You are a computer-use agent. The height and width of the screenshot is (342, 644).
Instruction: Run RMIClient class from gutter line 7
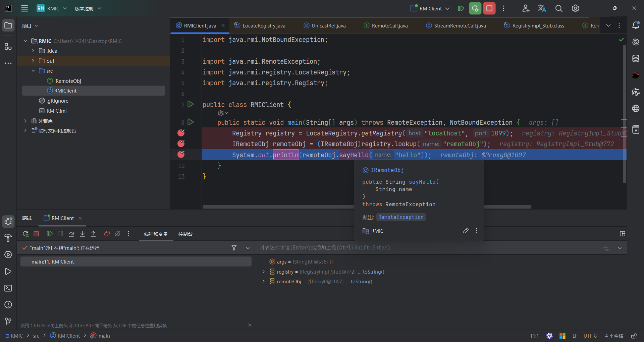tap(191, 104)
